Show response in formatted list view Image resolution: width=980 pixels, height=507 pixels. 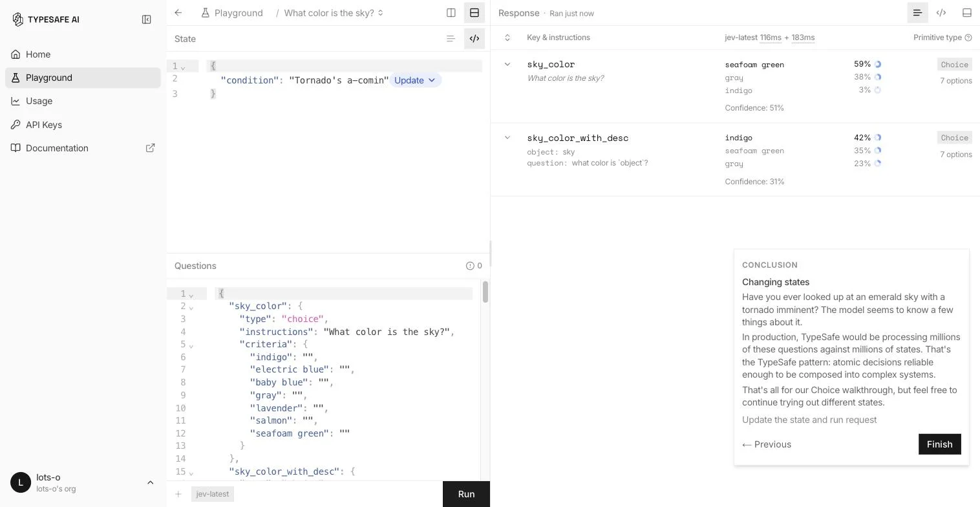click(917, 12)
